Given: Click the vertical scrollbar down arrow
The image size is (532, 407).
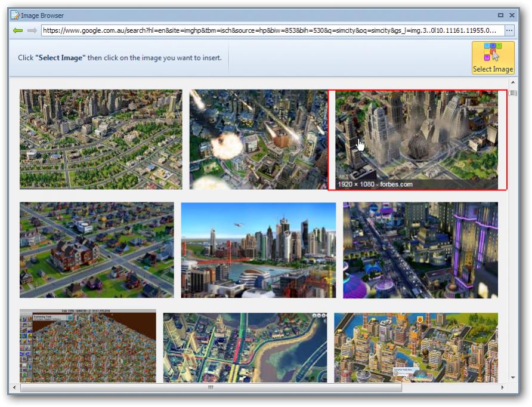Looking at the screenshot, I should tap(513, 378).
